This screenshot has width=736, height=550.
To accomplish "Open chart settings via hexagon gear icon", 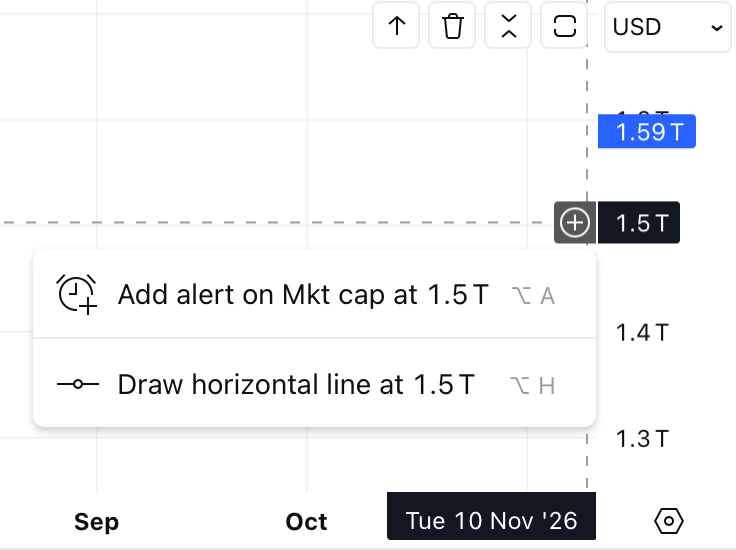I will pyautogui.click(x=668, y=521).
